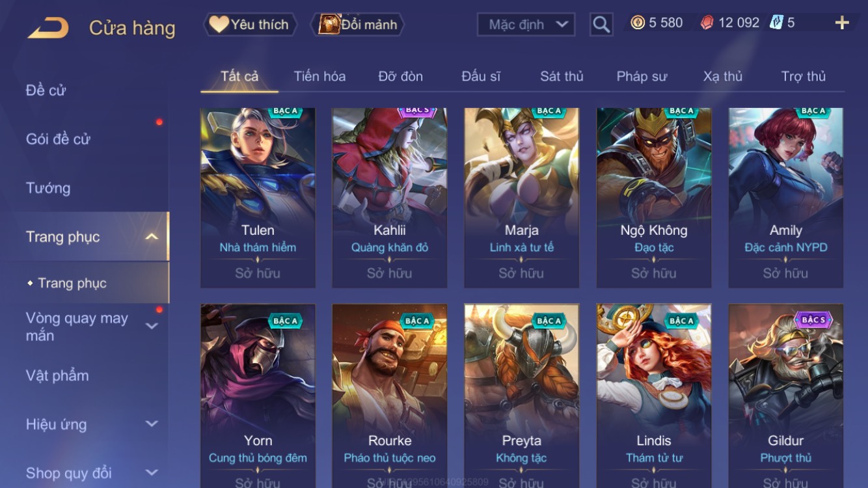Tap the plus icon to add currency

(x=842, y=23)
